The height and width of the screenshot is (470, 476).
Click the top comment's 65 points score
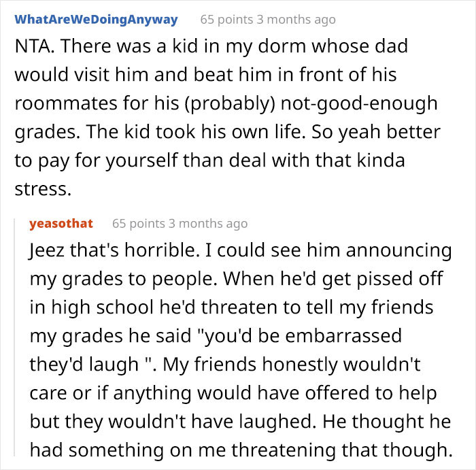click(226, 20)
